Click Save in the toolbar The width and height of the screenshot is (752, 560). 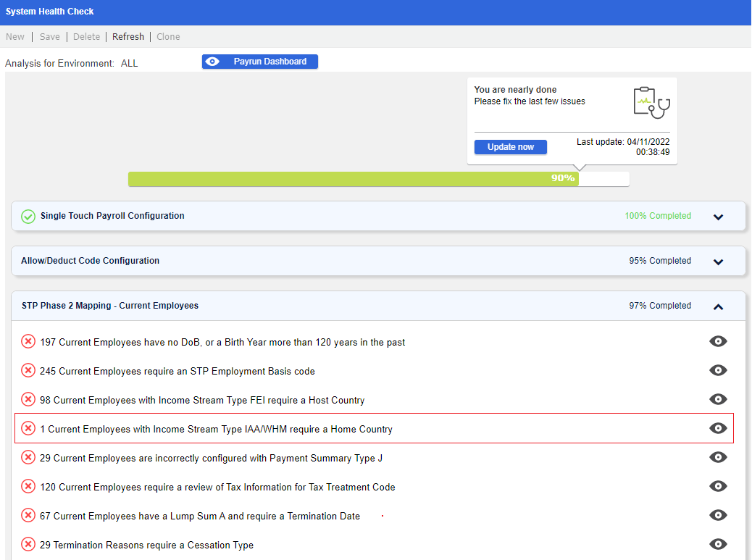pos(50,36)
